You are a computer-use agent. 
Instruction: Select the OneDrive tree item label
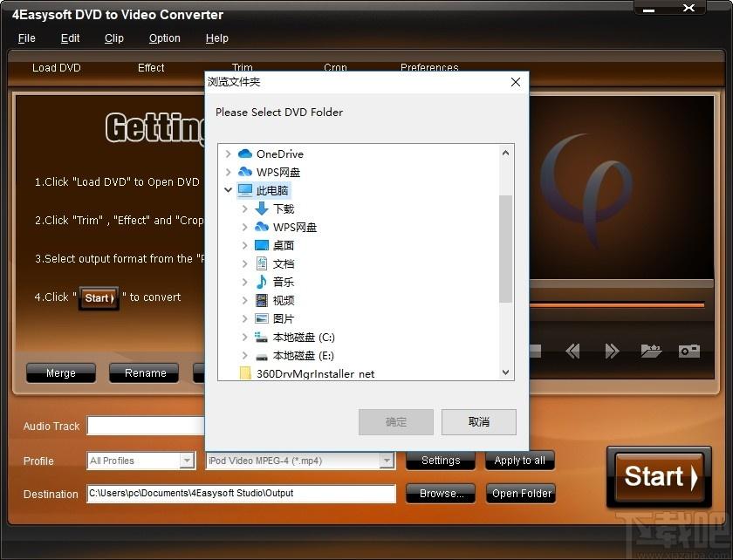[x=279, y=154]
